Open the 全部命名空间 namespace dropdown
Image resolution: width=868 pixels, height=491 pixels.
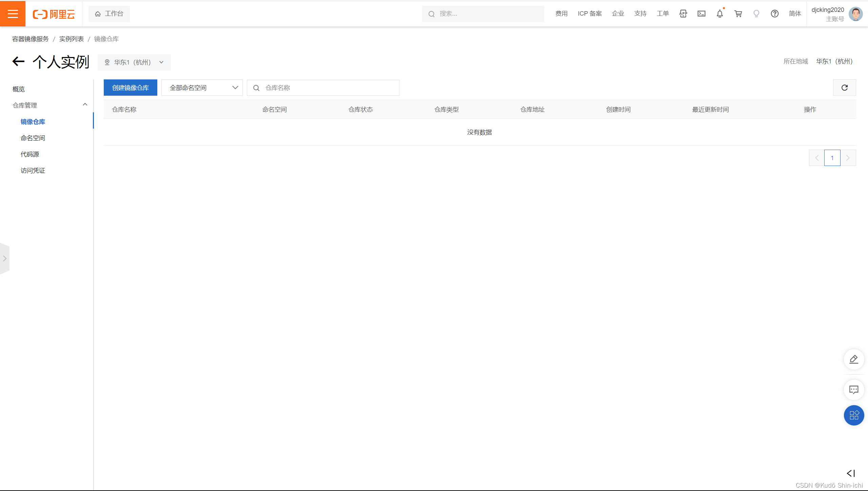pyautogui.click(x=202, y=88)
